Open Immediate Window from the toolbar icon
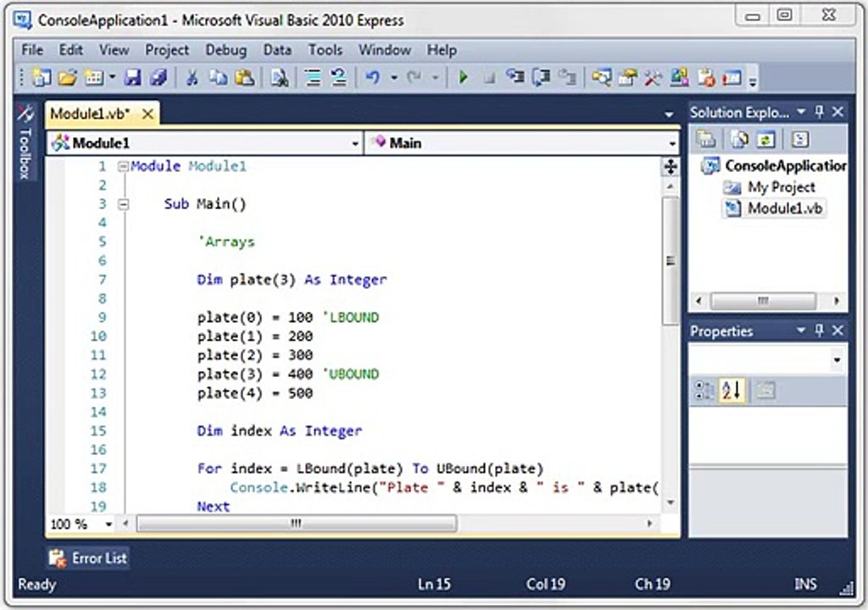 [732, 77]
